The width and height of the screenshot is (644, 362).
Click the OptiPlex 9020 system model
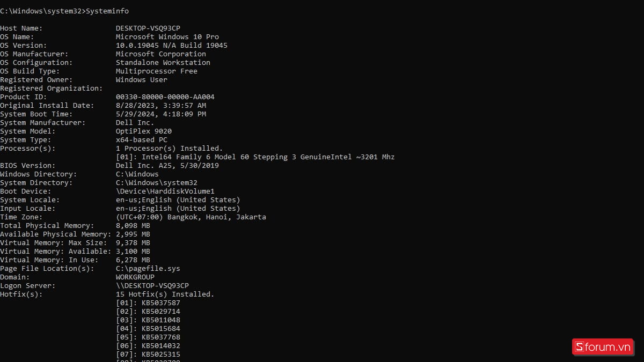pos(144,131)
